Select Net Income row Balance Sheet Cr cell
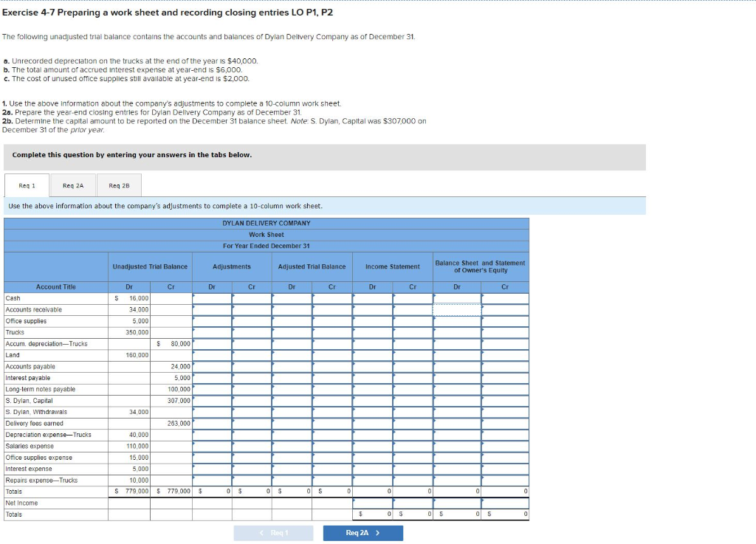This screenshot has height=544, width=756. tap(505, 503)
